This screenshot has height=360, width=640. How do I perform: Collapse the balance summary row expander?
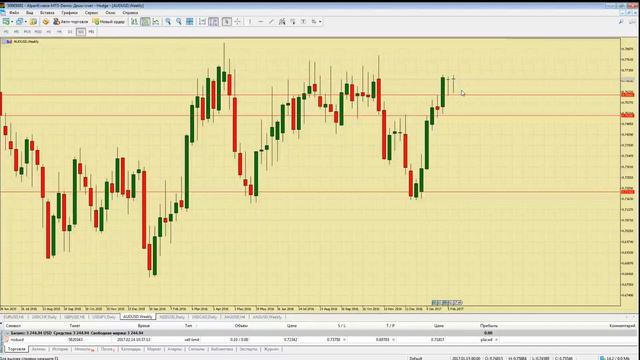pos(7,333)
